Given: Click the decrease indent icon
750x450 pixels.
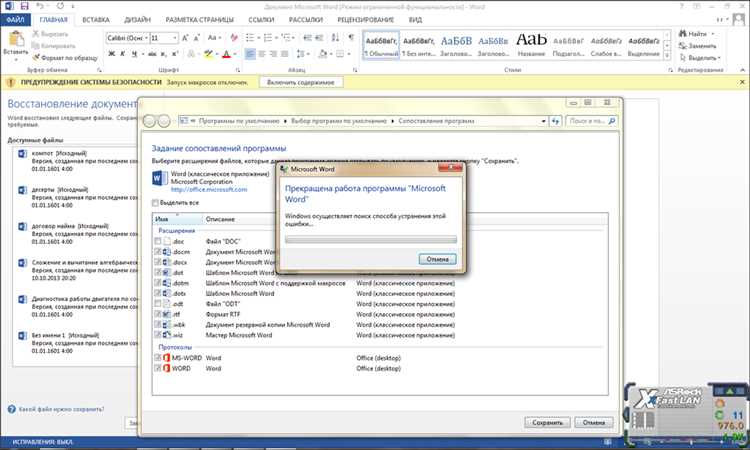Looking at the screenshot, I should (x=308, y=38).
